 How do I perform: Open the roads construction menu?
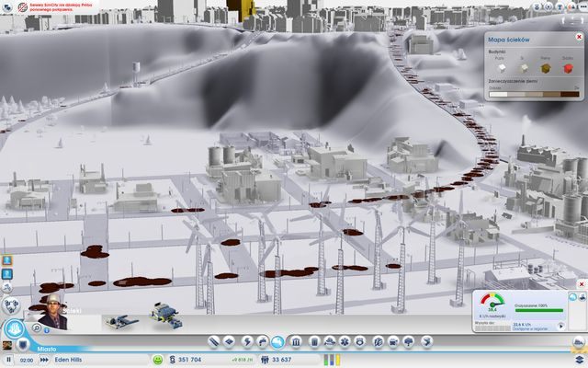click(x=214, y=341)
